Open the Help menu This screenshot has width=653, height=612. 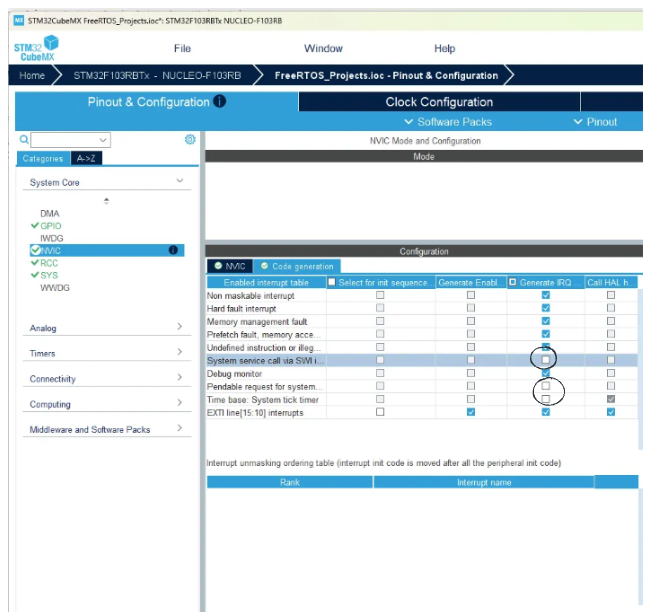tap(444, 48)
